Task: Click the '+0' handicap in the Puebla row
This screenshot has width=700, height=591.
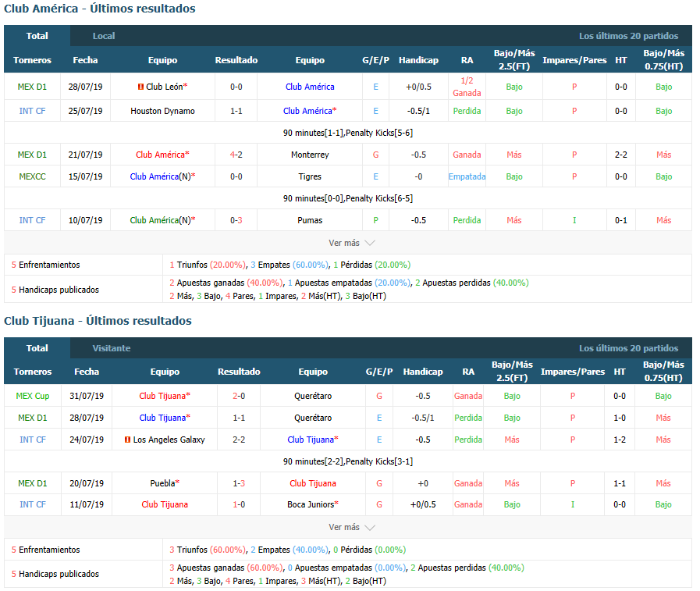Action: click(423, 483)
